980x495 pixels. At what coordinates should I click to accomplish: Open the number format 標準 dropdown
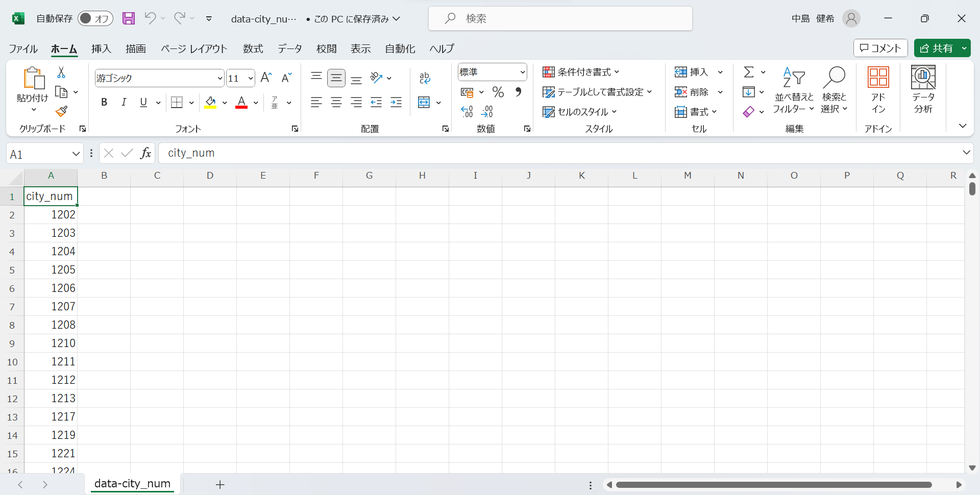[523, 72]
